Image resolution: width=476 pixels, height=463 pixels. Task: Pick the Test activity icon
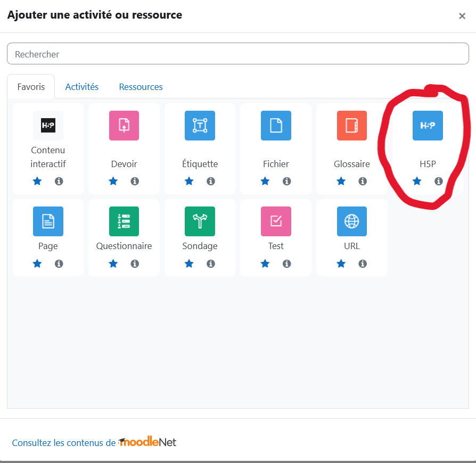[x=276, y=221]
